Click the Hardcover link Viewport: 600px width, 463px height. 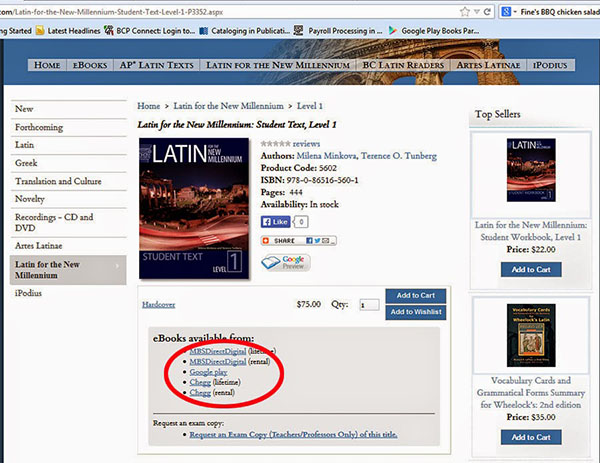[x=158, y=305]
